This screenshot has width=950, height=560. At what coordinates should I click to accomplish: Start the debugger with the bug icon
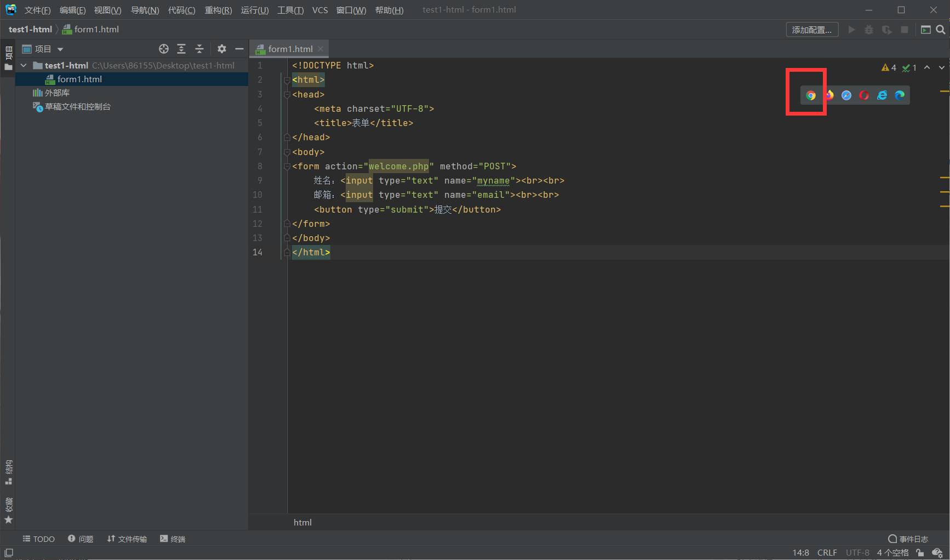point(869,30)
